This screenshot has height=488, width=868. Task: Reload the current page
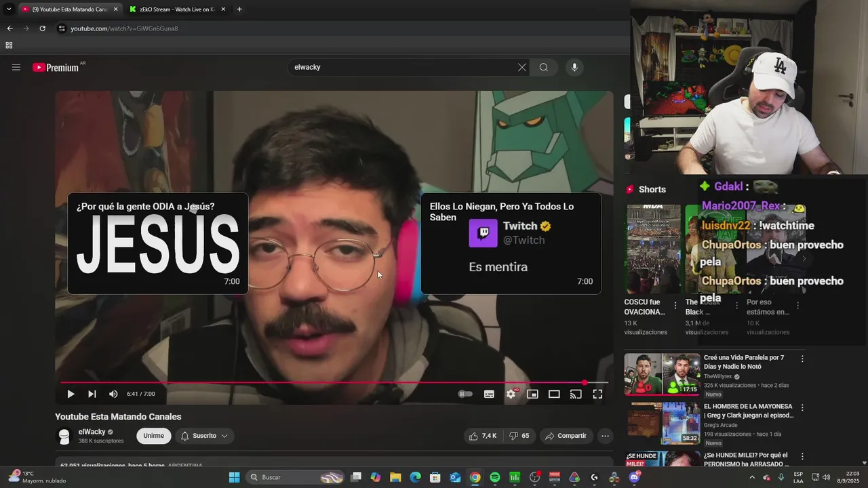pos(42,28)
